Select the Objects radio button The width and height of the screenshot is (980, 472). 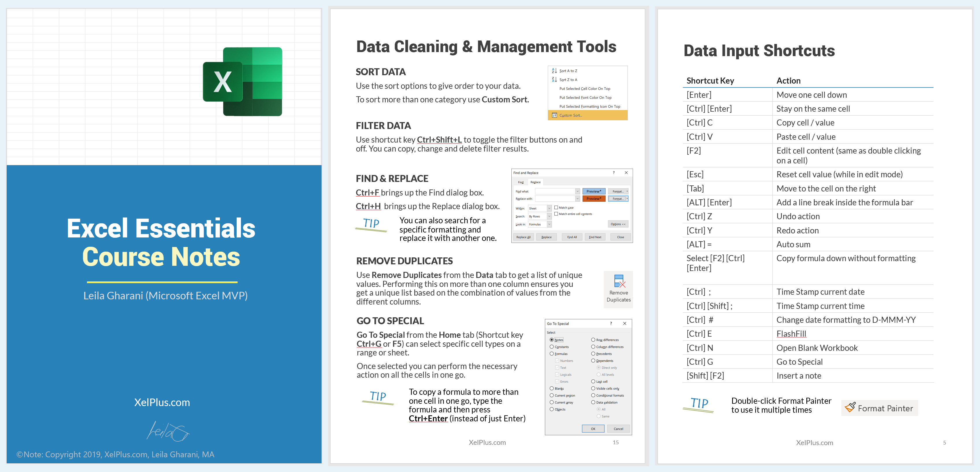(552, 409)
